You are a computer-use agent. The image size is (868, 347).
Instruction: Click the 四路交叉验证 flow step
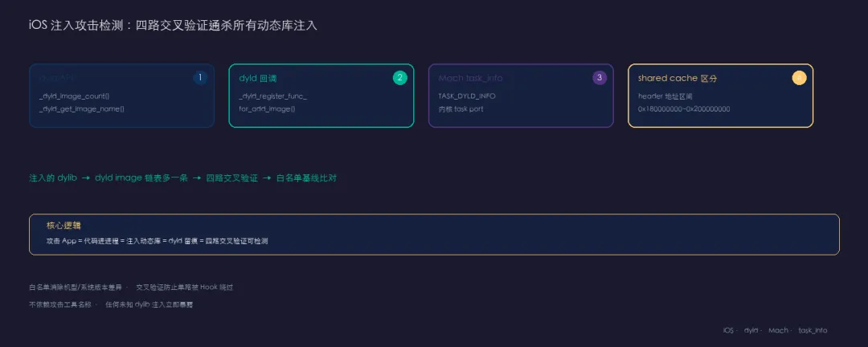pos(232,178)
